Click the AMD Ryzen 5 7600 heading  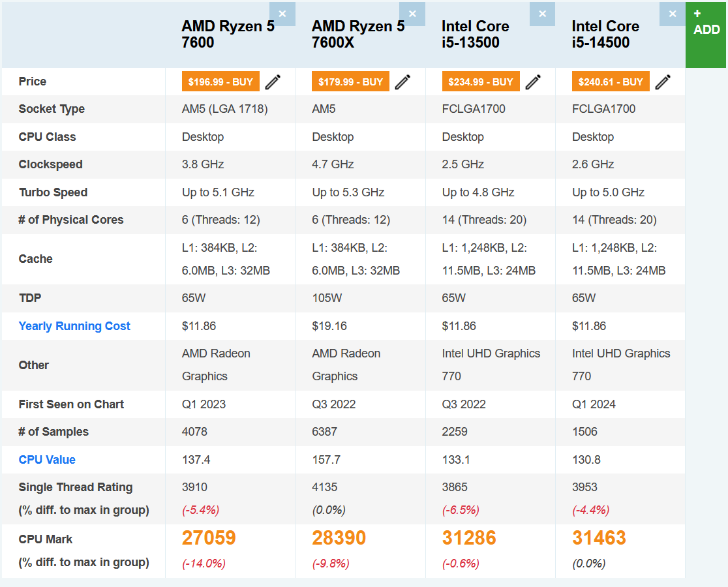pyautogui.click(x=228, y=35)
